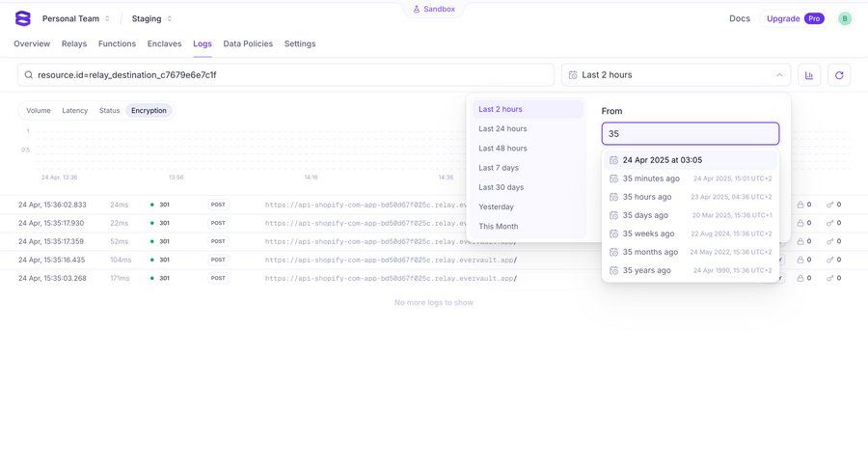Open the Staging app switcher
The height and width of the screenshot is (467, 868).
(151, 18)
